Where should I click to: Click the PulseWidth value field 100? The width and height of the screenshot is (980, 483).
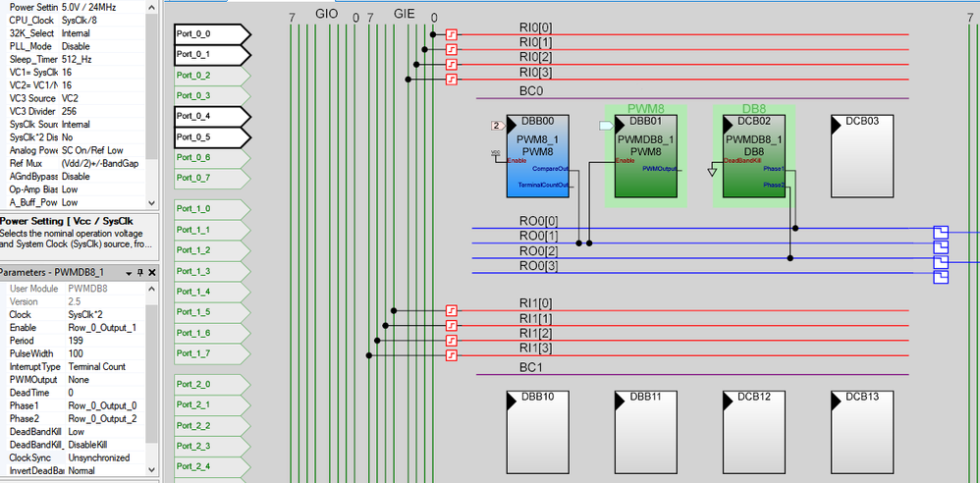coord(105,353)
